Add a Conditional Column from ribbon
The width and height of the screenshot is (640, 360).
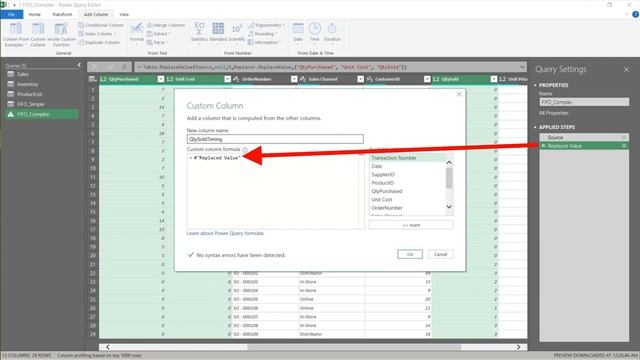[100, 25]
